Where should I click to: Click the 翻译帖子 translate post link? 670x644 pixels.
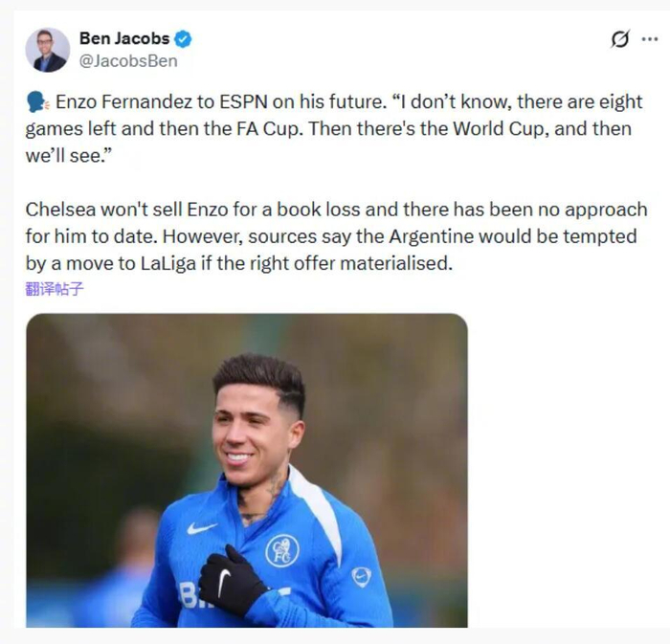[54, 288]
